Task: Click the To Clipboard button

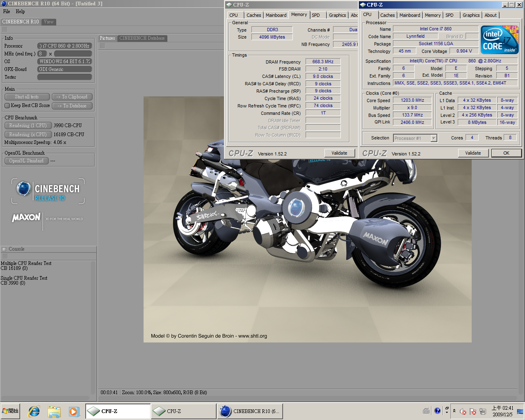Action: (x=72, y=97)
